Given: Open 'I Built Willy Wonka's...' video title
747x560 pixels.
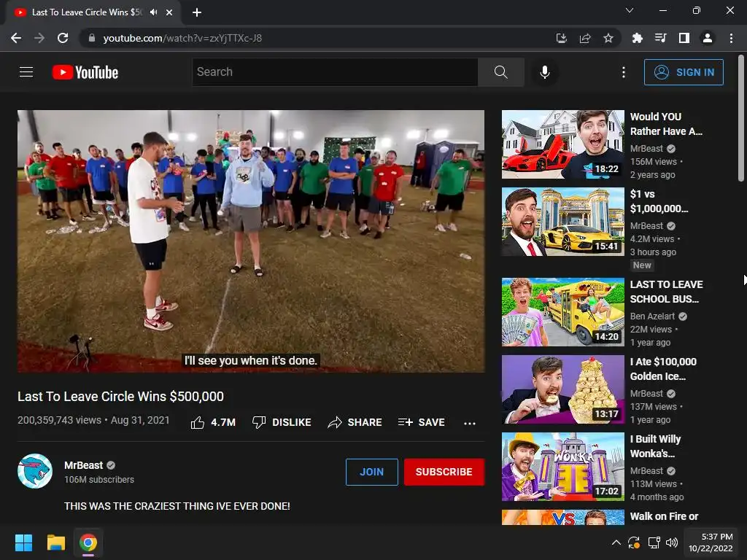Looking at the screenshot, I should [655, 446].
